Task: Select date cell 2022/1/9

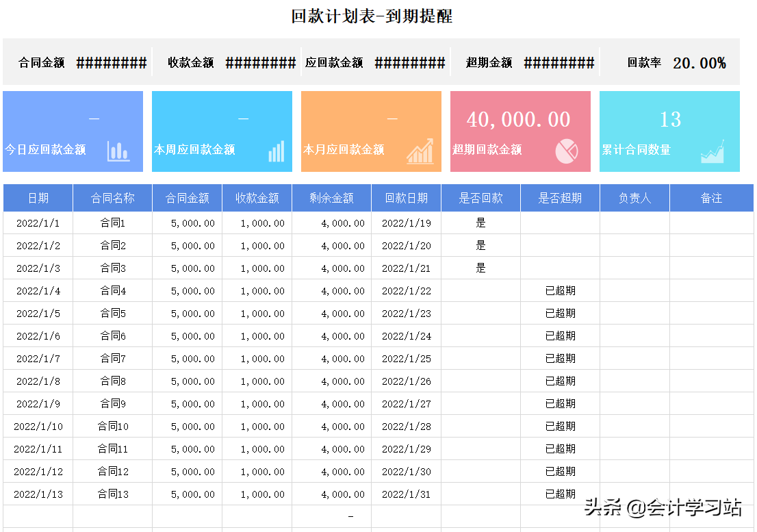Action: [38, 403]
